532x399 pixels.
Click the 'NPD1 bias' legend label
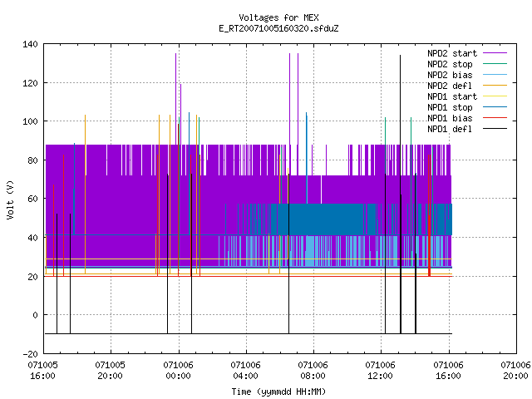point(450,118)
